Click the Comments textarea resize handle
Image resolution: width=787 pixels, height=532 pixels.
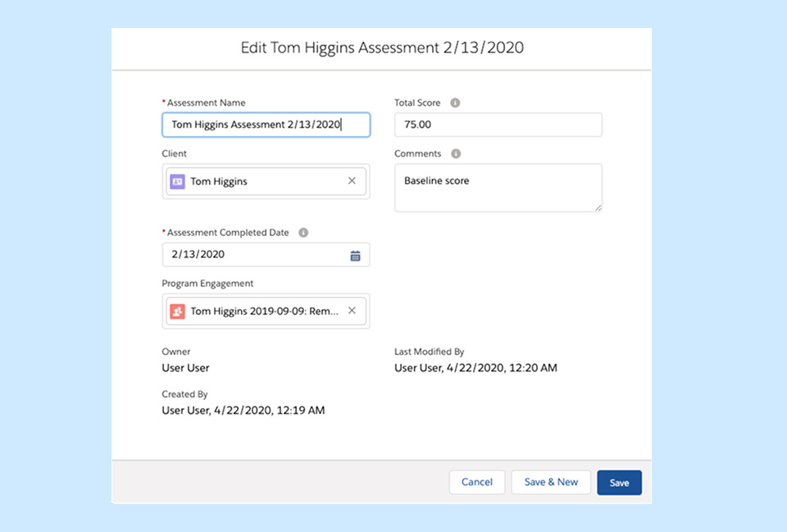598,207
